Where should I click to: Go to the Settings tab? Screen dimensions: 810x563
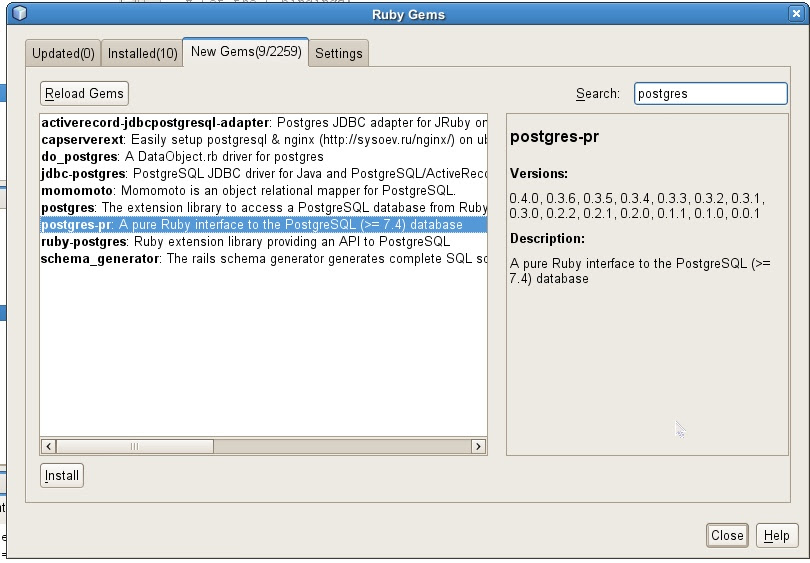tap(339, 53)
